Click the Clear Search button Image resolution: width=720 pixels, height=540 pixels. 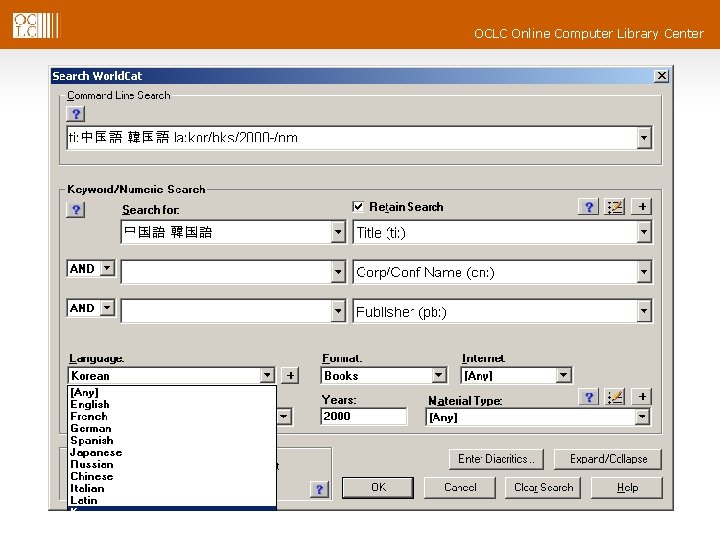[543, 488]
